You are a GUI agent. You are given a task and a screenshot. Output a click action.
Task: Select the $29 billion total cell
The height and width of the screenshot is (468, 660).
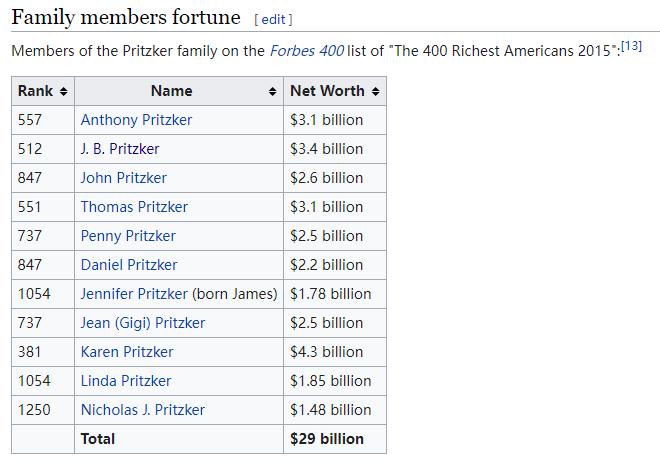(335, 439)
